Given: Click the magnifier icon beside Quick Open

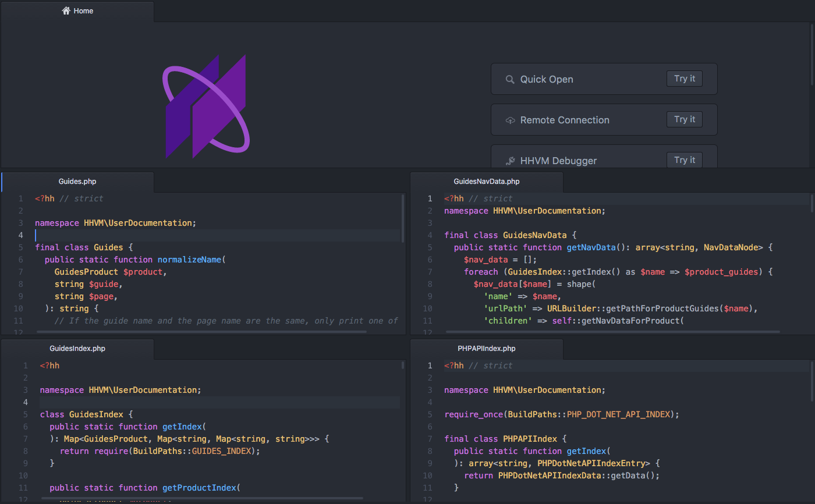Looking at the screenshot, I should (509, 80).
